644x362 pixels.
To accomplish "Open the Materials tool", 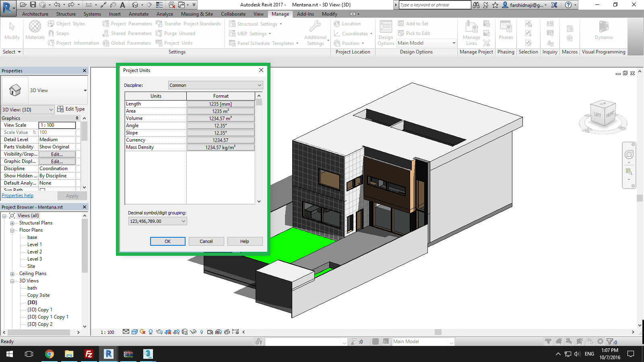I will pos(35,30).
